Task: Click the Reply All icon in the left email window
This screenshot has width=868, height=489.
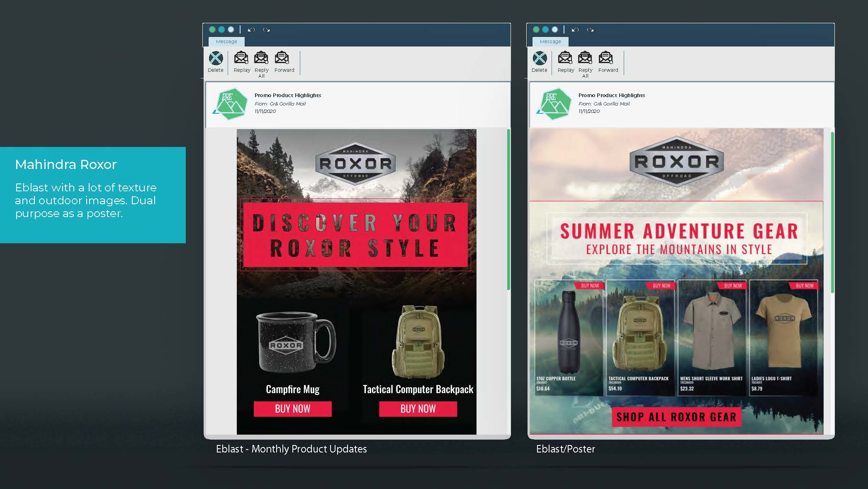Action: click(261, 58)
